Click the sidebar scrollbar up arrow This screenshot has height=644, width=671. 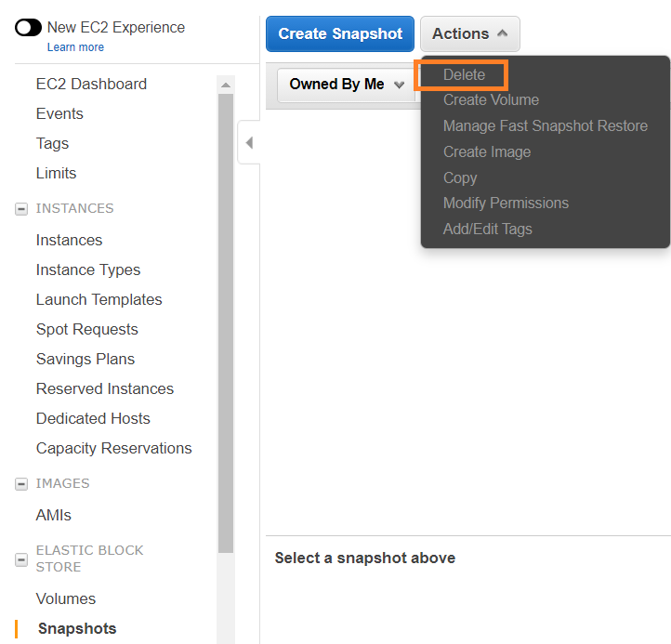point(226,85)
